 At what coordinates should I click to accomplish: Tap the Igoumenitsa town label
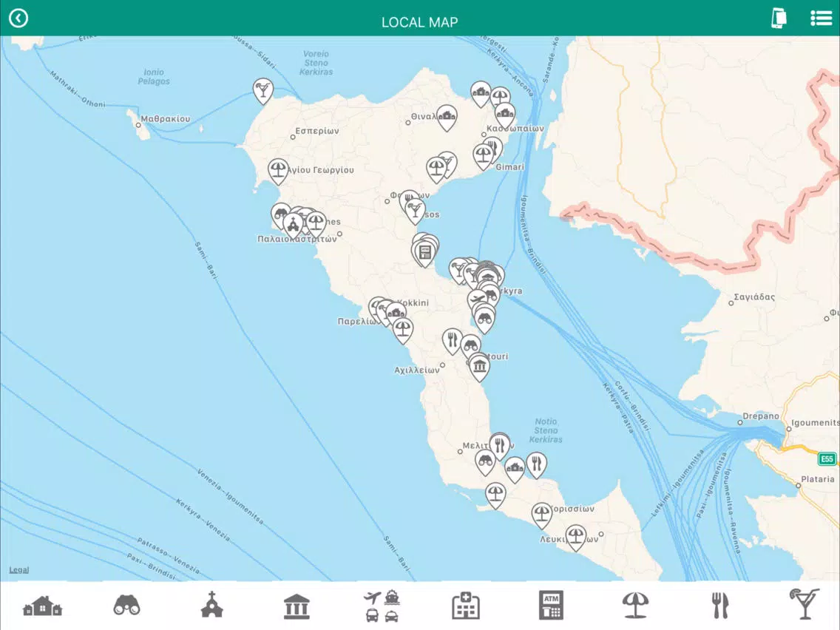pyautogui.click(x=816, y=423)
